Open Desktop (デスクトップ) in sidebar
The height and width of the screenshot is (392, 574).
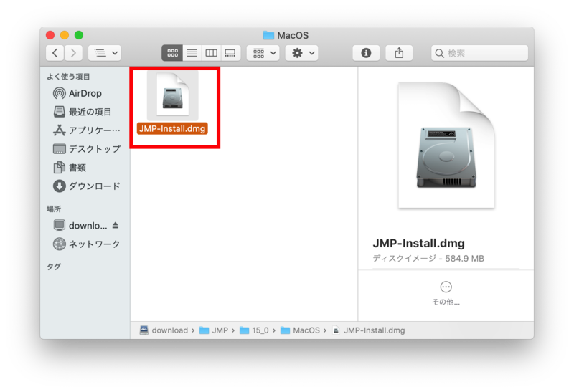(x=85, y=149)
